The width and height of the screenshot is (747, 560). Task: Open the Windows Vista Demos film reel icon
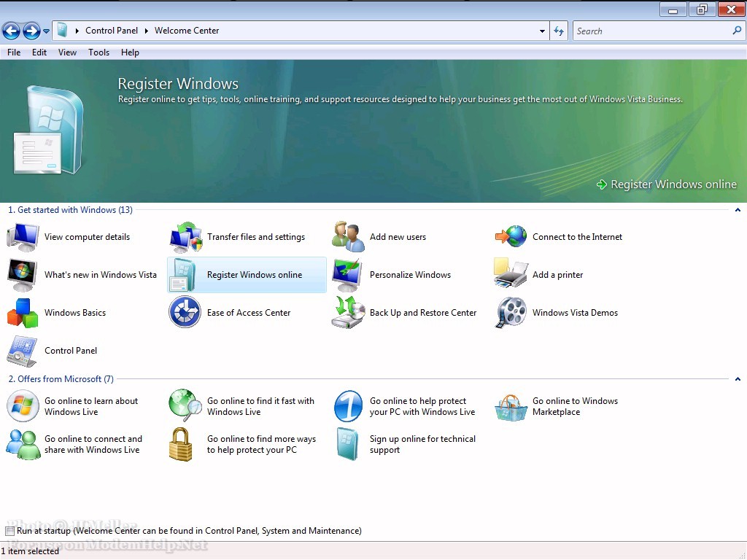point(511,313)
